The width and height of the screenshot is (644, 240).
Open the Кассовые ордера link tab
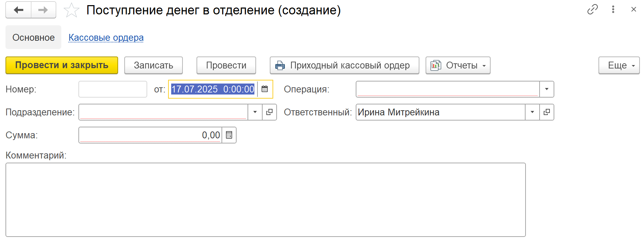pos(106,37)
